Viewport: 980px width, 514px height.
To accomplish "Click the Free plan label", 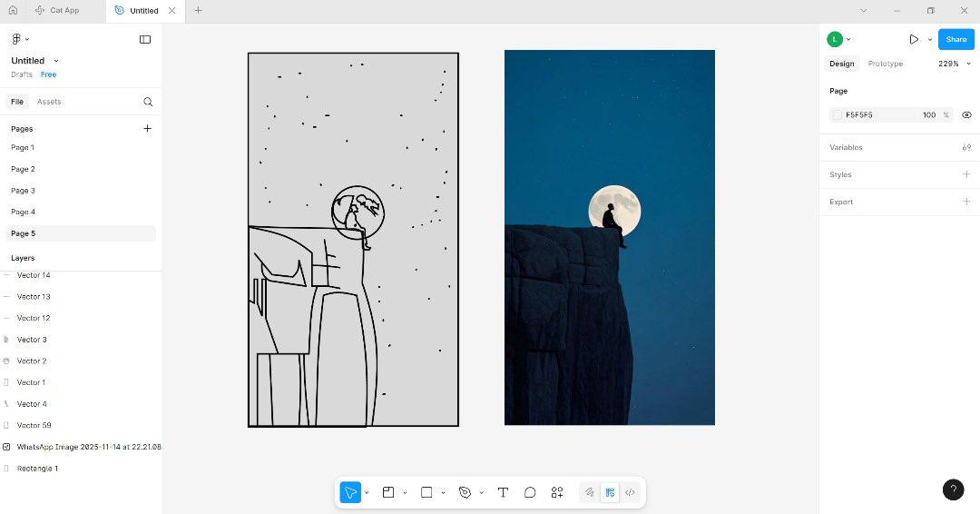I will point(48,74).
